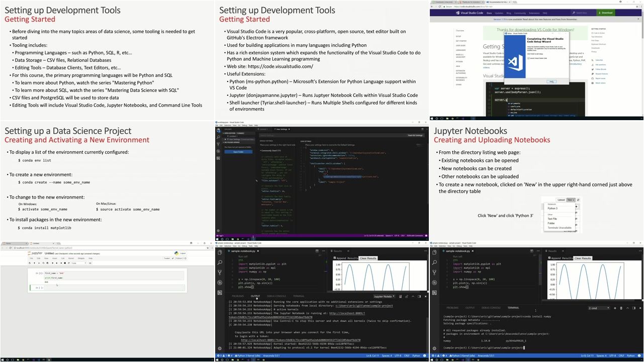Dismiss the version announcement banner on the VS Code site
This screenshot has height=362, width=644.
tap(639, 19)
